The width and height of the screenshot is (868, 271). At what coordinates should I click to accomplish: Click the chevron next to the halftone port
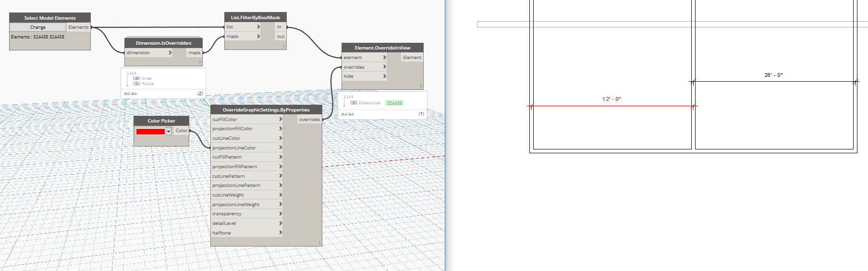[281, 233]
